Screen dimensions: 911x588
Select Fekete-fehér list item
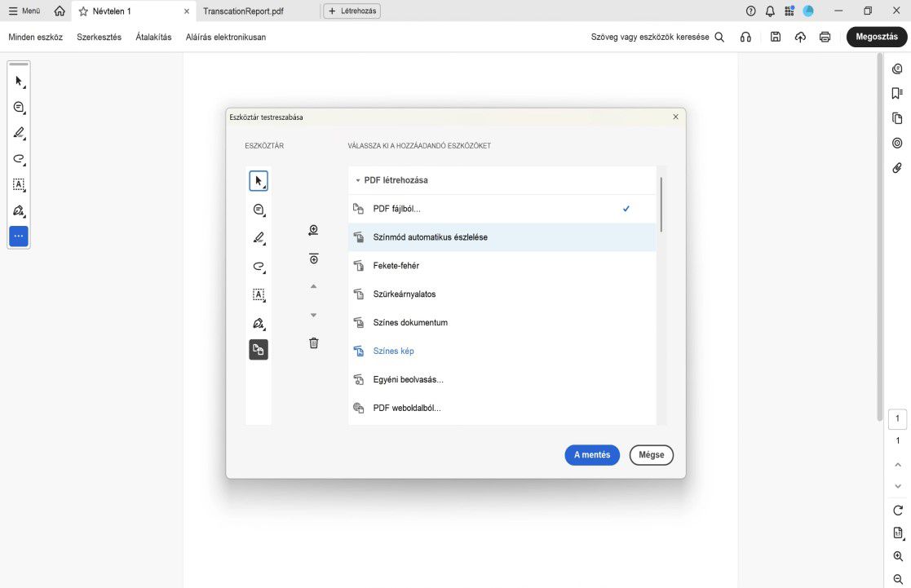[x=502, y=266]
